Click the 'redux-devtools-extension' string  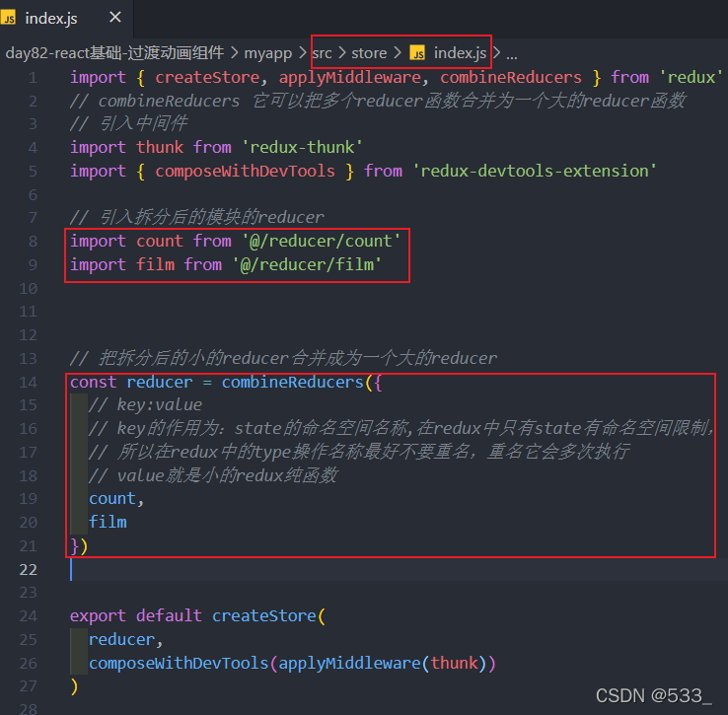pyautogui.click(x=535, y=171)
